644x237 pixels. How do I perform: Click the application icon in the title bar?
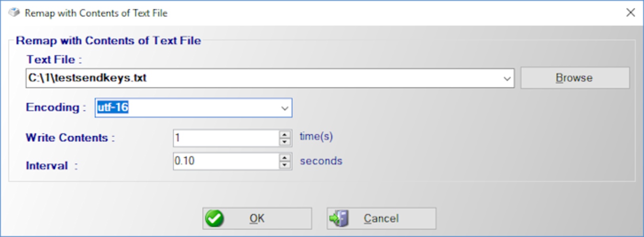[14, 13]
